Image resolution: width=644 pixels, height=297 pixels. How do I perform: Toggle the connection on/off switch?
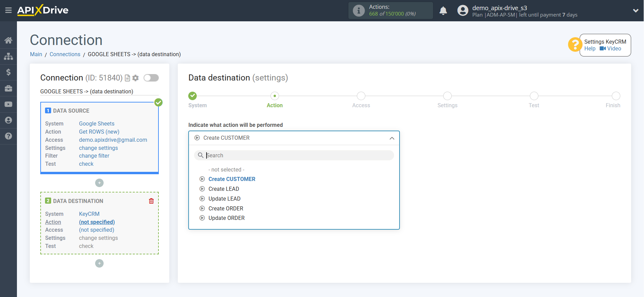(151, 78)
